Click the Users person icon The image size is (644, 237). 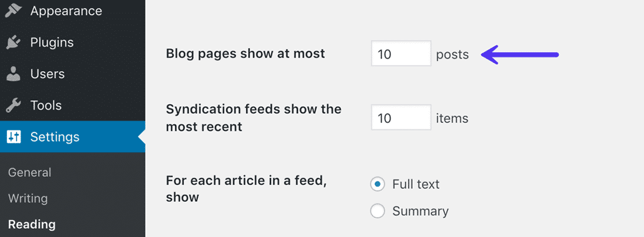(13, 74)
